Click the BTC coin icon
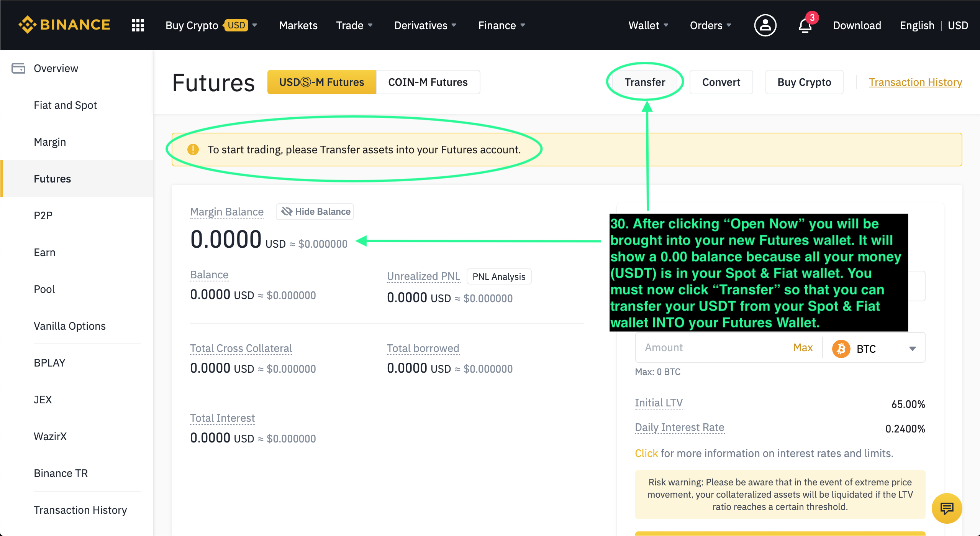 (841, 349)
